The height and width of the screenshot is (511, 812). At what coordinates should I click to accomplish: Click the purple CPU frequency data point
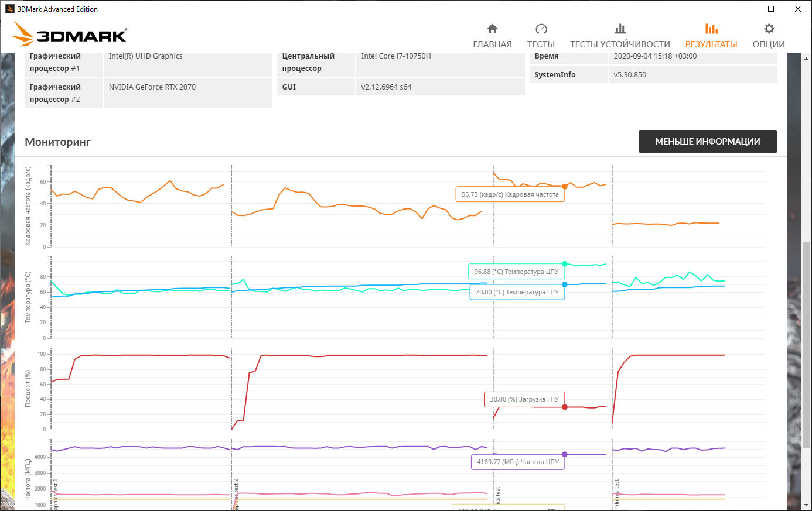click(565, 454)
